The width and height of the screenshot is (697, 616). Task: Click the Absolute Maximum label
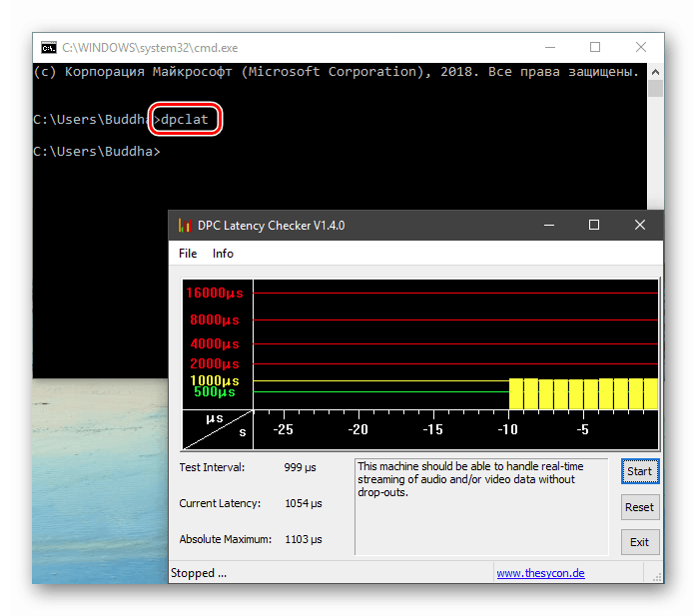pyautogui.click(x=226, y=539)
